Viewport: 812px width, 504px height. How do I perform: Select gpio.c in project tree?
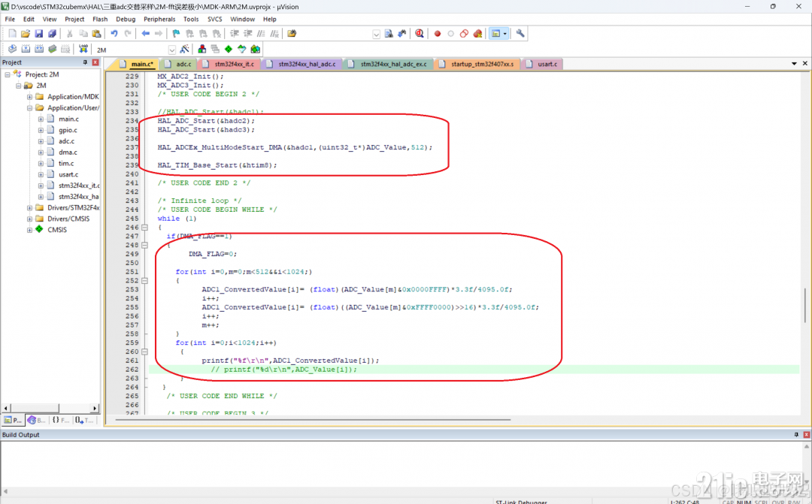click(68, 131)
